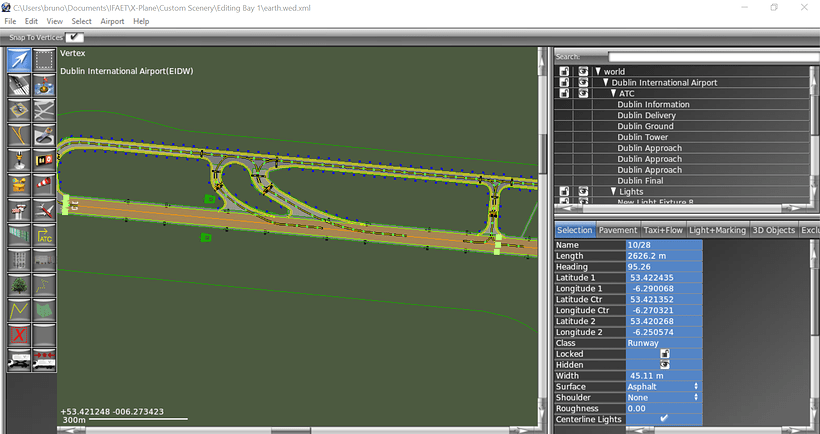
Task: Toggle the Snap To Vertices checkbox
Action: [x=74, y=37]
